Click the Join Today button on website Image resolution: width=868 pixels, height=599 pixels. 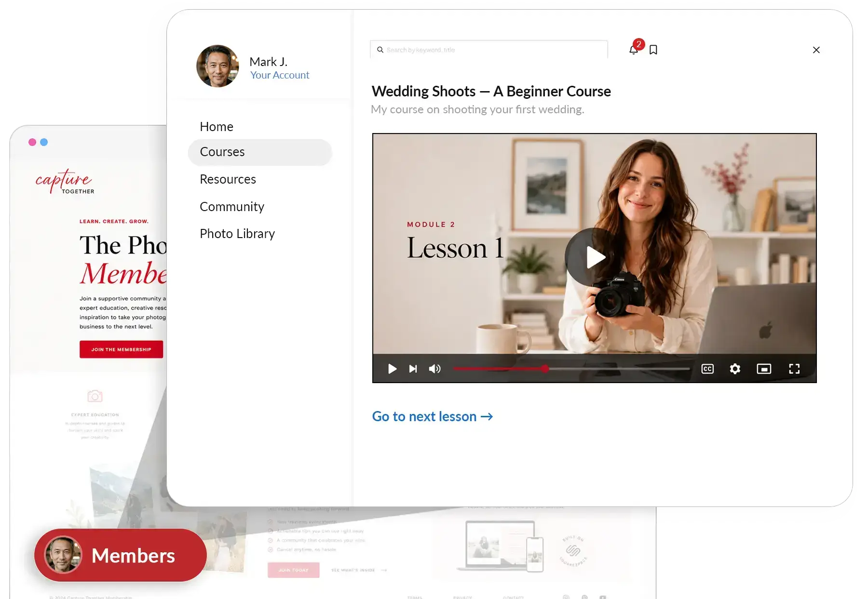tap(293, 570)
